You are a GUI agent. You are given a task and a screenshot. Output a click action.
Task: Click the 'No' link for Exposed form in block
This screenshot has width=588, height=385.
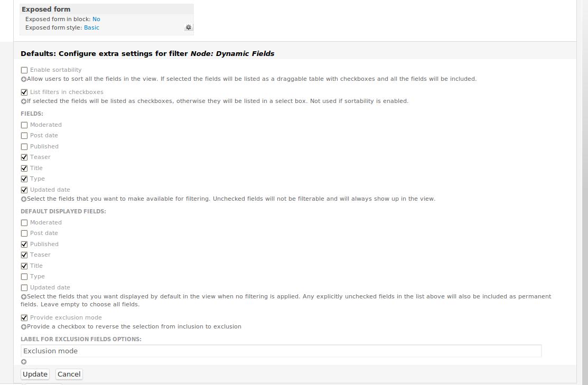(x=96, y=19)
